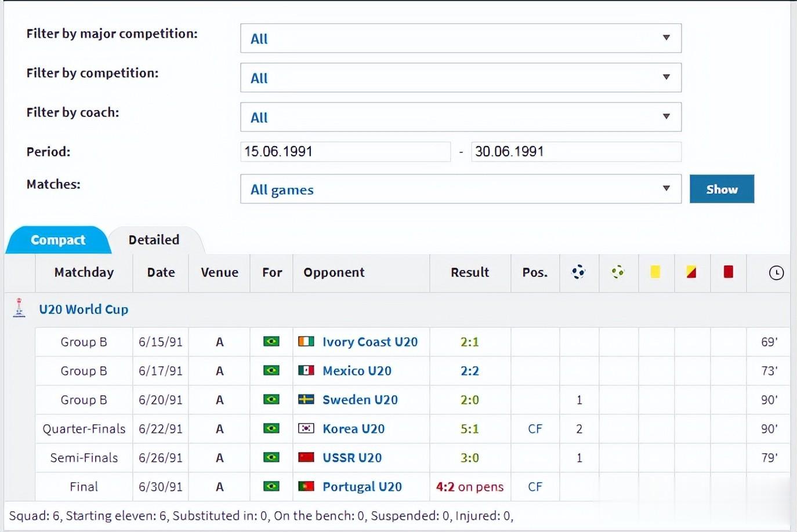Viewport: 797px width, 532px height.
Task: Click the Show button
Action: point(722,189)
